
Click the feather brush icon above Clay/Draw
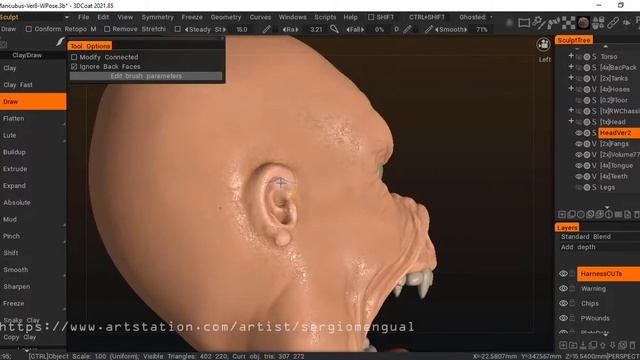(60, 42)
